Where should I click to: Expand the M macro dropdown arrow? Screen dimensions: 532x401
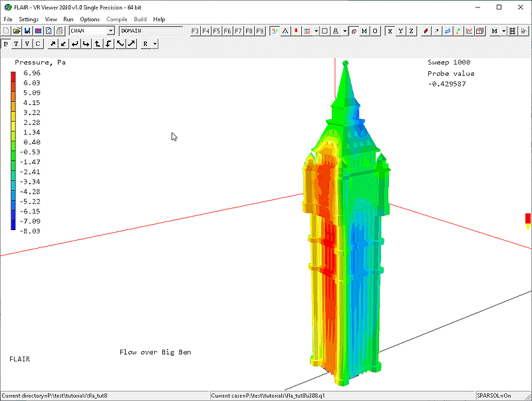tap(504, 31)
